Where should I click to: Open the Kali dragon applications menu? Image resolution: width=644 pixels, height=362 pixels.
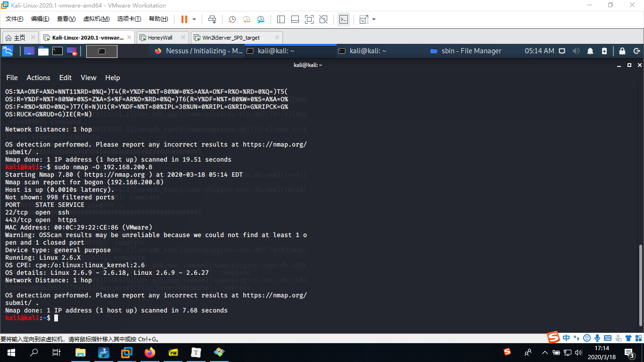tap(8, 51)
